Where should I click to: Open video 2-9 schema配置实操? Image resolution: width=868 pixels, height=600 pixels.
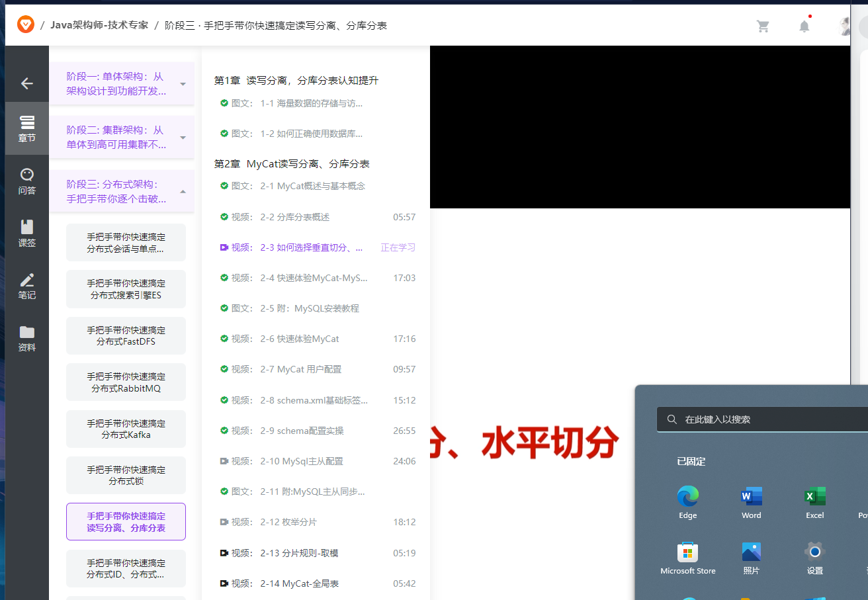[316, 431]
